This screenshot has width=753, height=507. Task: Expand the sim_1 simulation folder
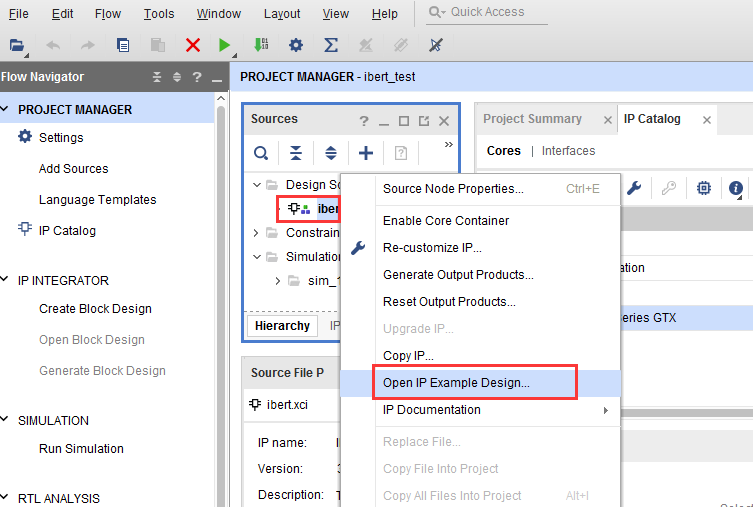tap(278, 281)
